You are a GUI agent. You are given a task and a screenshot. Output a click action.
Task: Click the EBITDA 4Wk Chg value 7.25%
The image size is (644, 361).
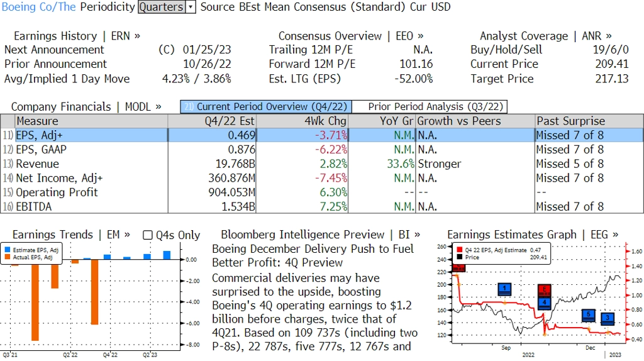333,206
